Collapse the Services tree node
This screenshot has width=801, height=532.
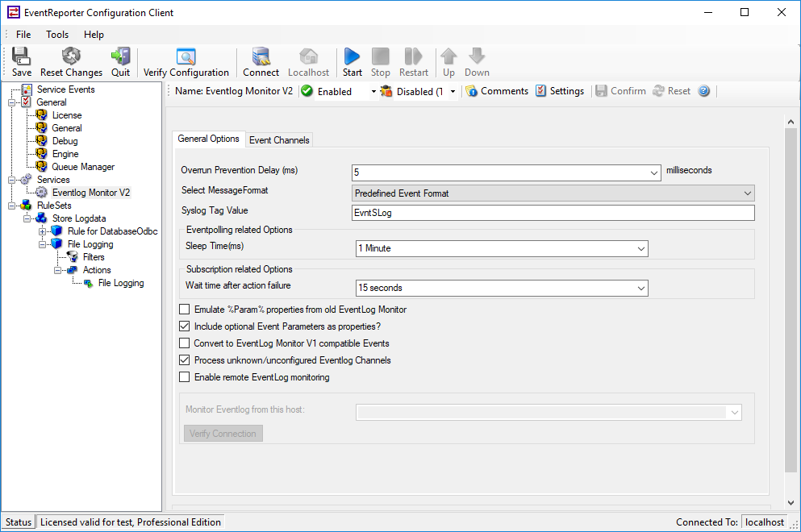coord(11,180)
